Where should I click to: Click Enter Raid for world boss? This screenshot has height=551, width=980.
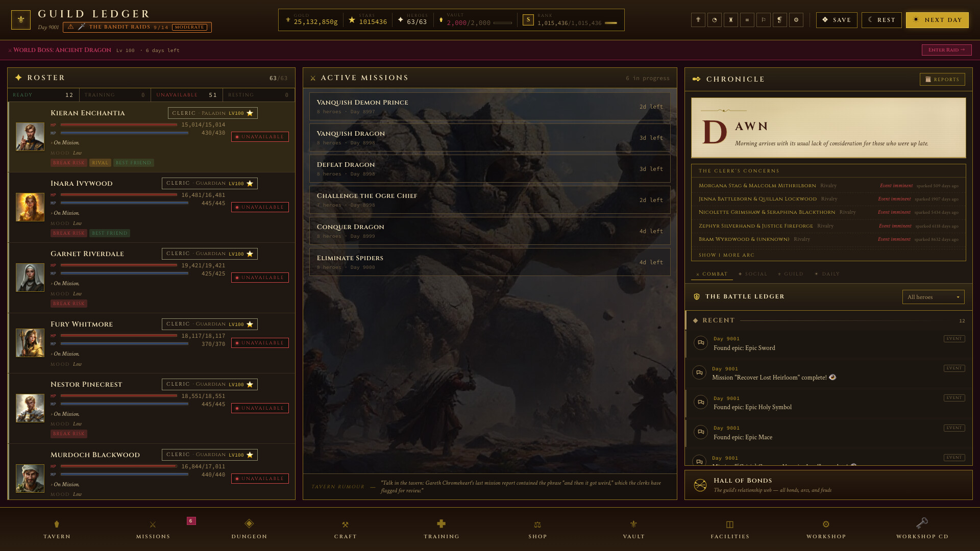click(946, 50)
